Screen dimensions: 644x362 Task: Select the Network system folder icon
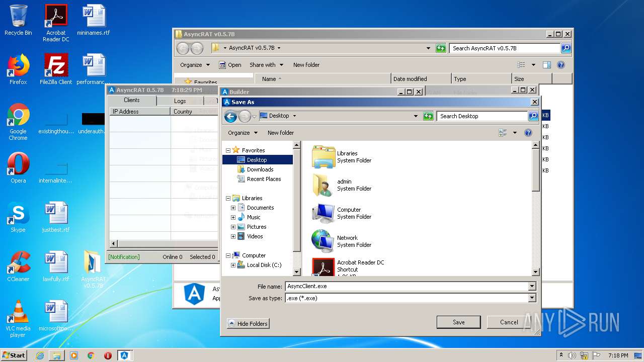323,241
